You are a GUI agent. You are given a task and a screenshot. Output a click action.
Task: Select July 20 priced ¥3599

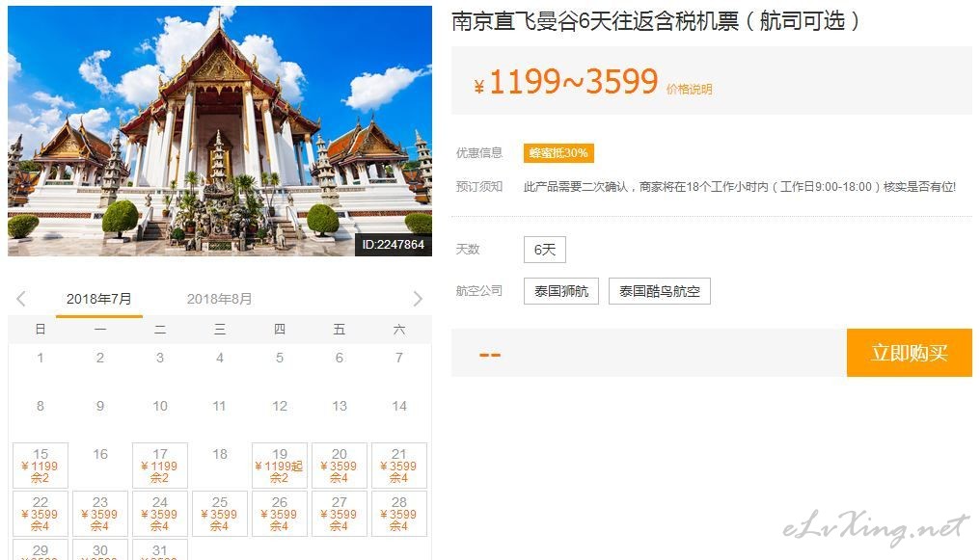click(340, 466)
